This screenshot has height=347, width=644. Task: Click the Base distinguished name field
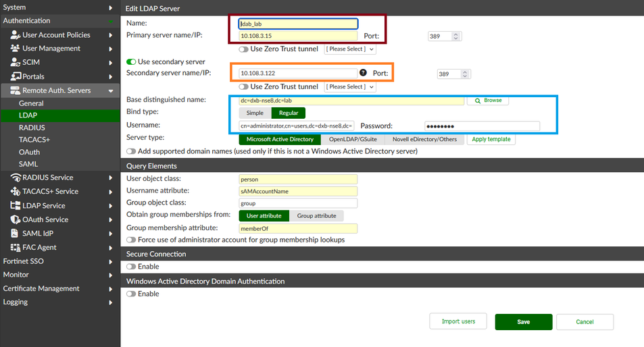point(351,101)
